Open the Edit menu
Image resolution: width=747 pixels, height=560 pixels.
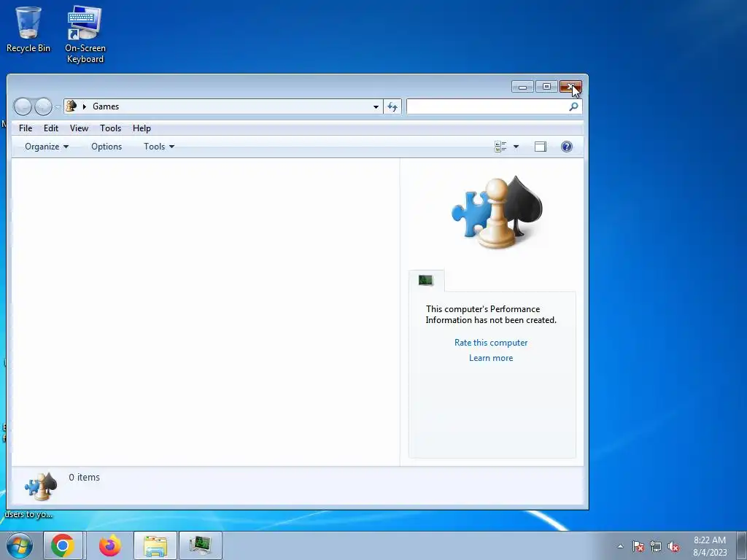click(51, 128)
